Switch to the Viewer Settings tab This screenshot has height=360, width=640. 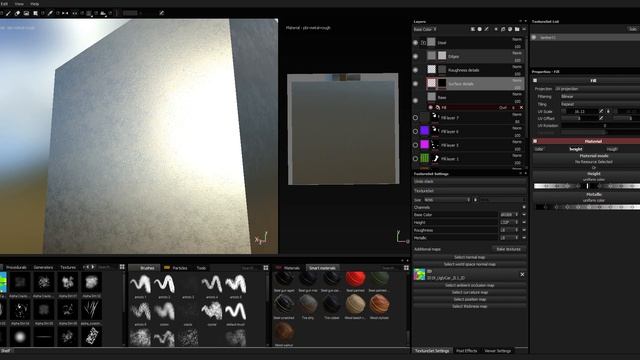click(498, 351)
